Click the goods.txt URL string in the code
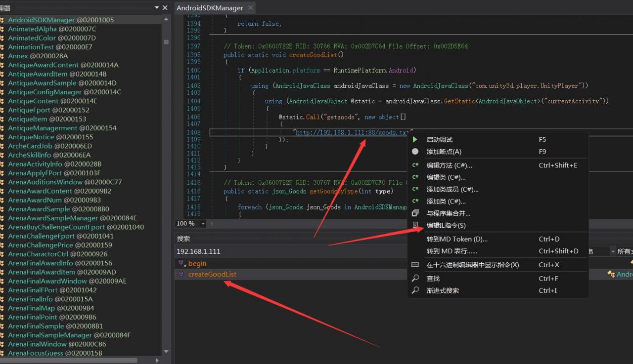 point(353,132)
